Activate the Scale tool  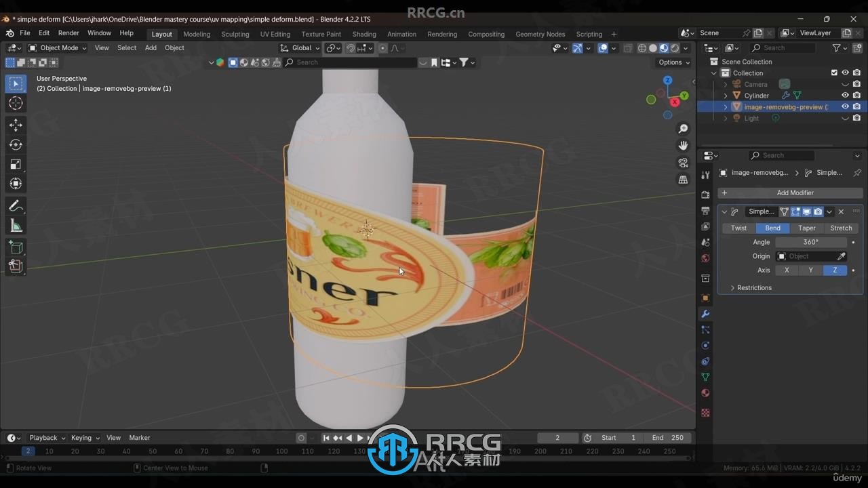(x=16, y=164)
